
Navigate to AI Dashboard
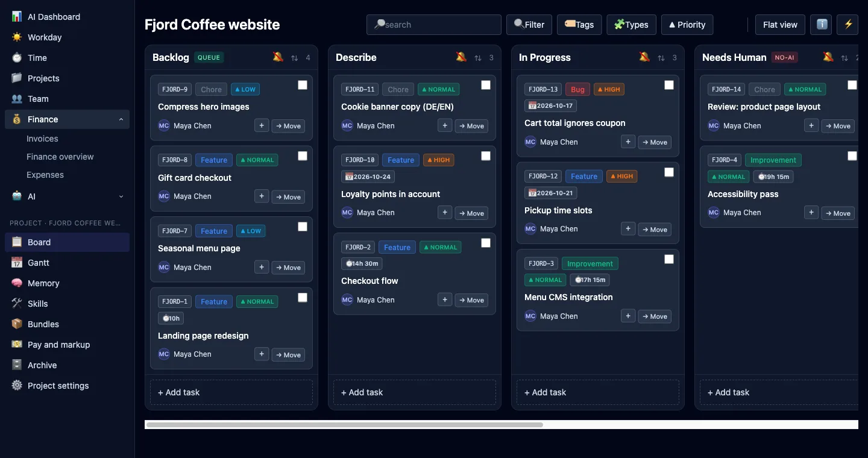67,17
